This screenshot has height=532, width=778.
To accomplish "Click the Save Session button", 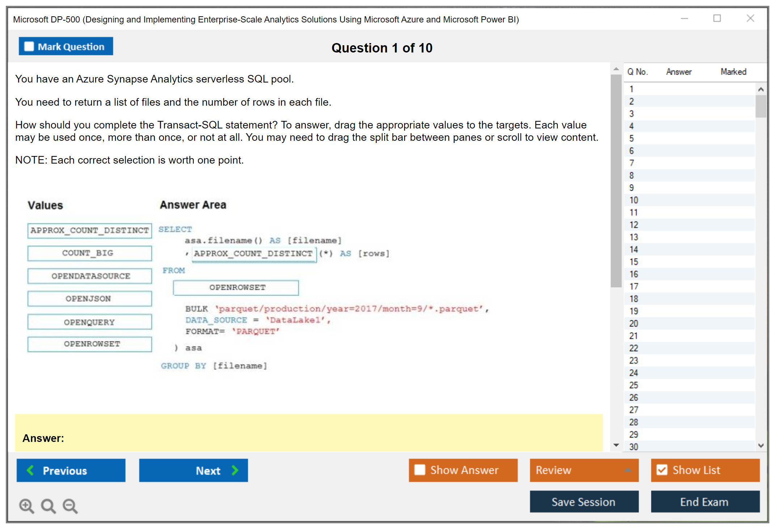I will (584, 502).
